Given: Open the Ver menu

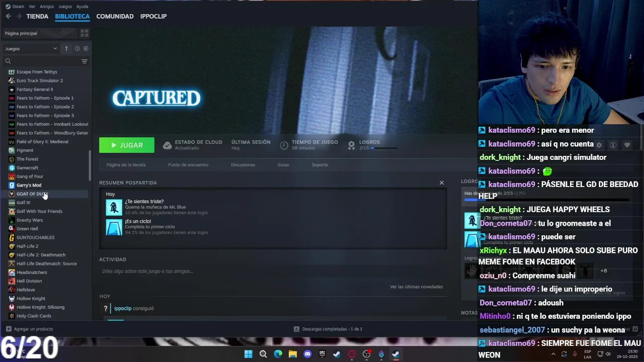Looking at the screenshot, I should click(x=32, y=7).
